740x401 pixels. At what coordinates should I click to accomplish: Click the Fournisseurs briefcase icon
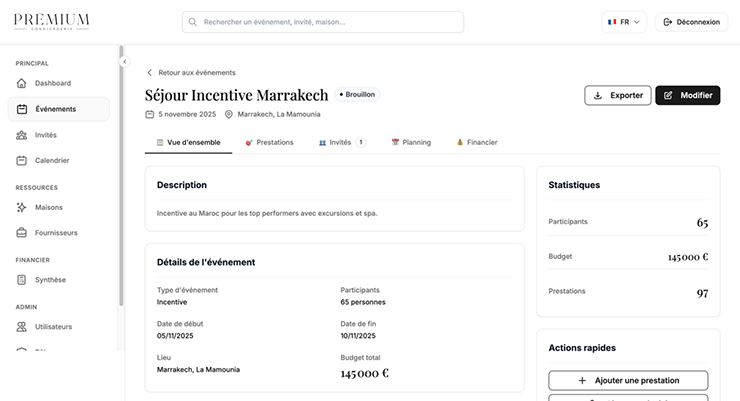[22, 233]
